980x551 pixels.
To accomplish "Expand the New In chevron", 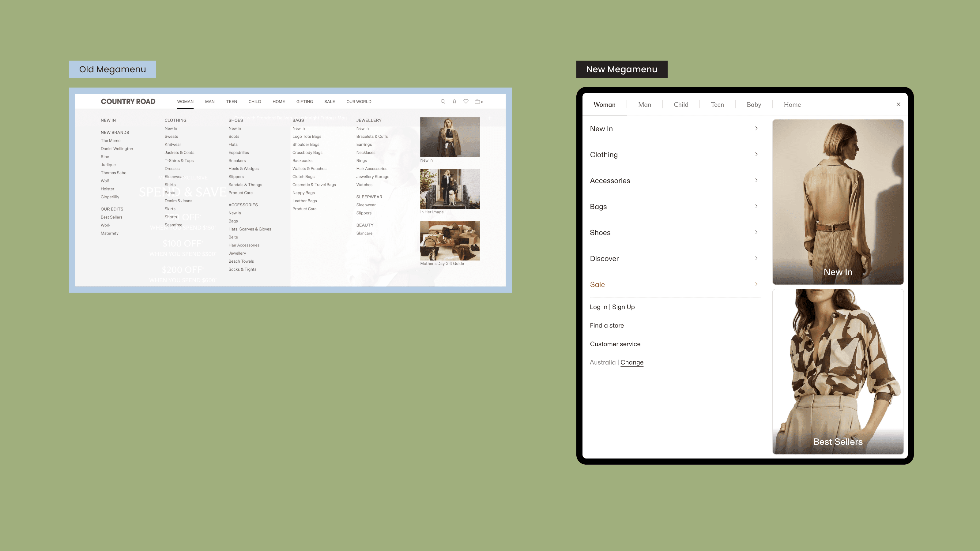I will (x=756, y=129).
